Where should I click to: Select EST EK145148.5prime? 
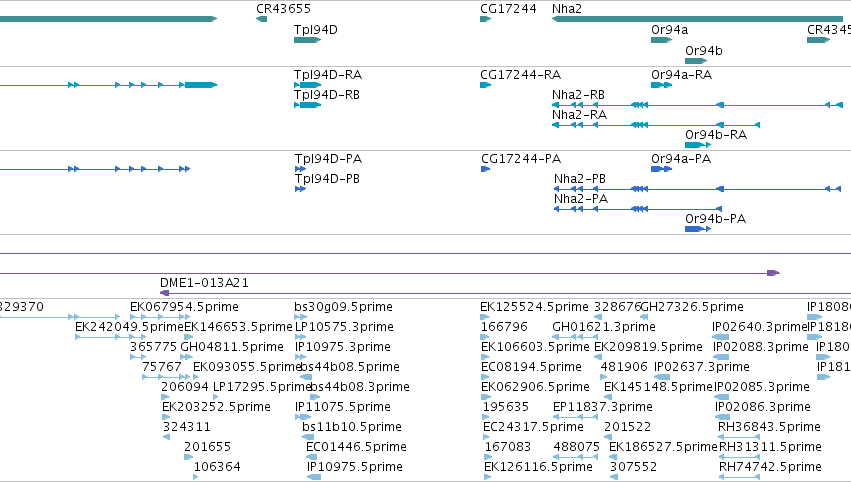pyautogui.click(x=658, y=387)
